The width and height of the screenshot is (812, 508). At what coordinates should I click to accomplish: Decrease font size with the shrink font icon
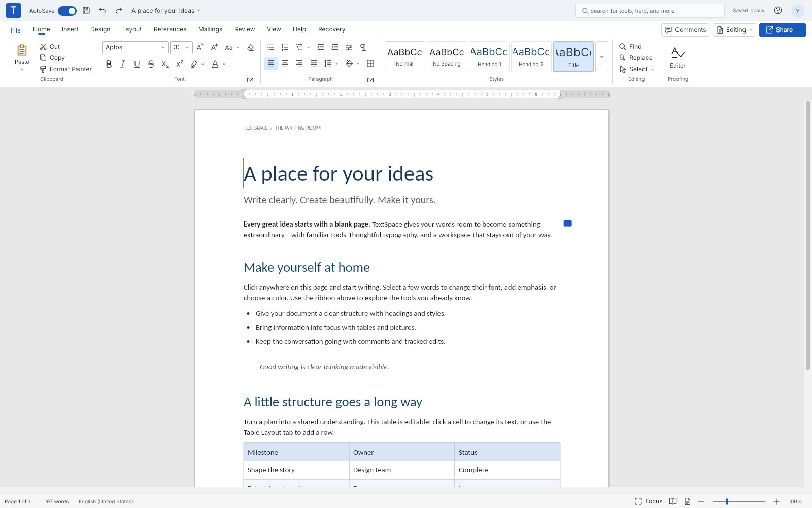point(214,47)
